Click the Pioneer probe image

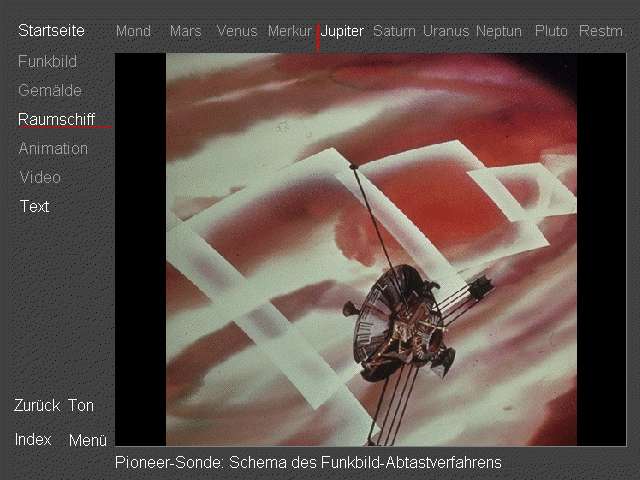[370, 249]
